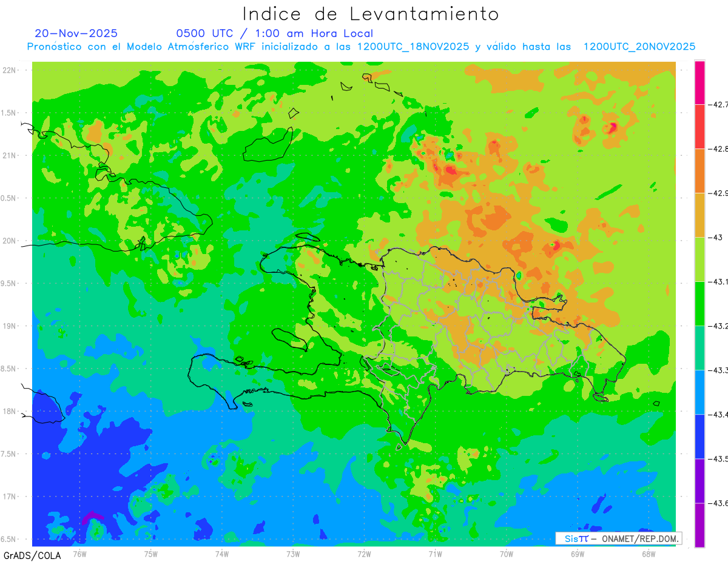Click the '18N' latitude label
The height and width of the screenshot is (562, 728).
pyautogui.click(x=9, y=411)
